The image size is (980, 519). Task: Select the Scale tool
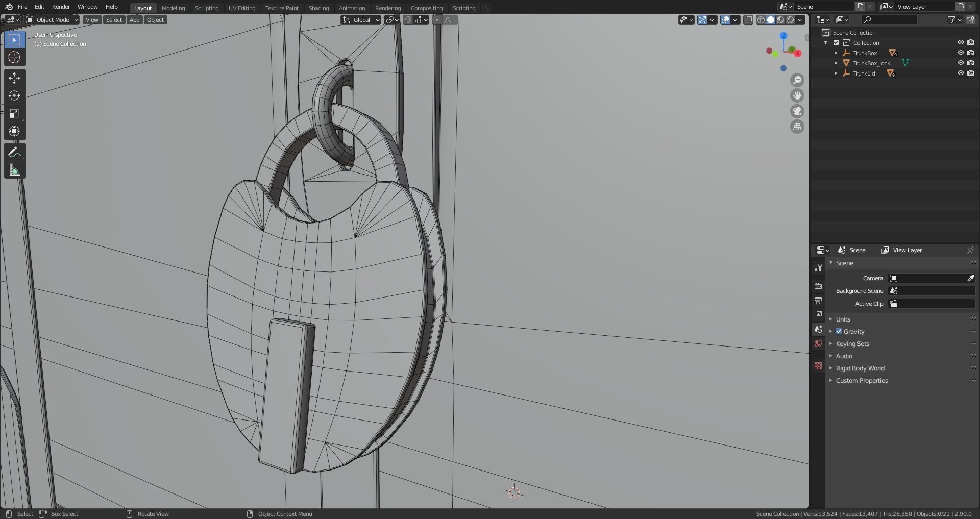14,113
